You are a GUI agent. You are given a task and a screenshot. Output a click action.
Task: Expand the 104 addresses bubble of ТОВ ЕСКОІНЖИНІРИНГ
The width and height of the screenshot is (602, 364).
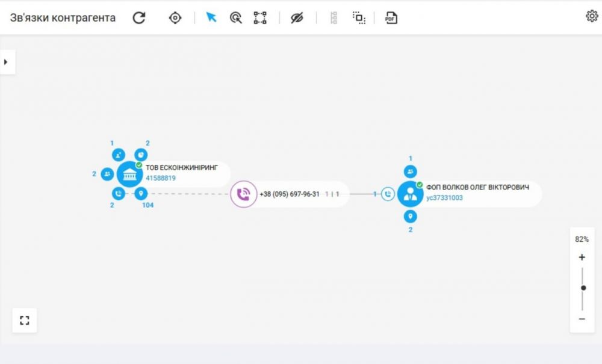(141, 193)
